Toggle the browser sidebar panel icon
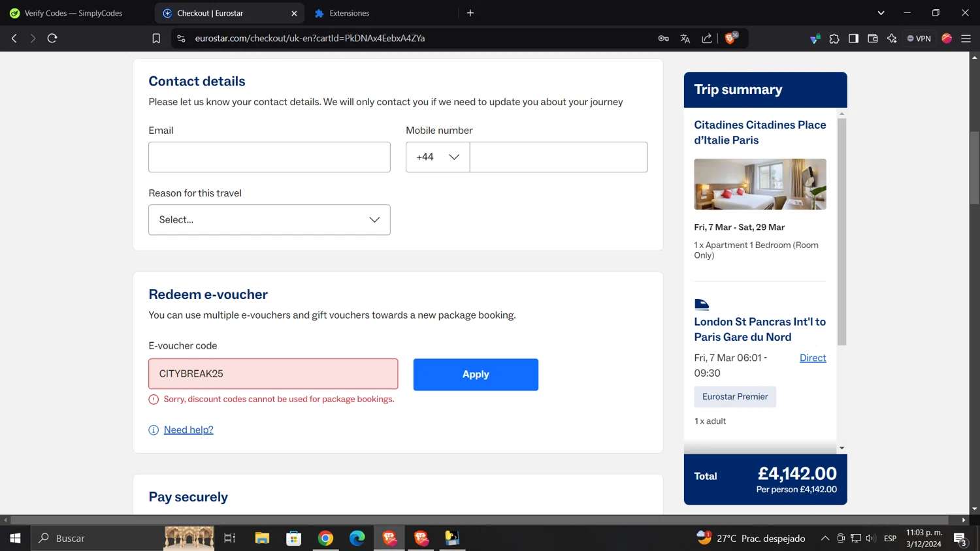This screenshot has height=551, width=980. (x=853, y=39)
